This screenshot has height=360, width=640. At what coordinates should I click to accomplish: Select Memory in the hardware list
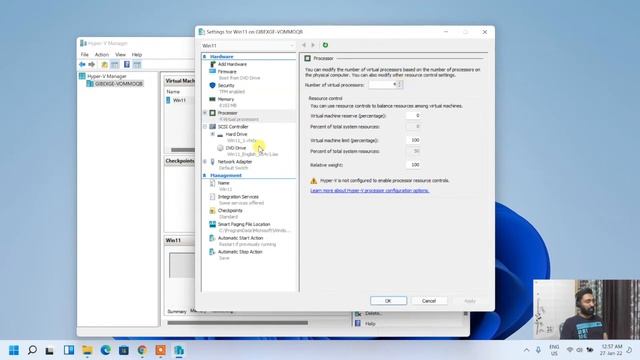[226, 99]
